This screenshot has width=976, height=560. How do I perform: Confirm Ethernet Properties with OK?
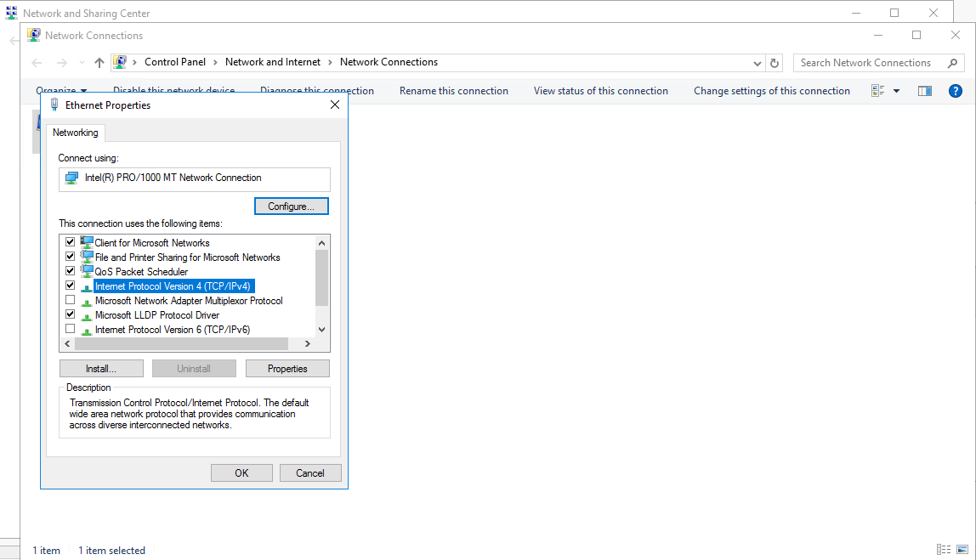241,472
